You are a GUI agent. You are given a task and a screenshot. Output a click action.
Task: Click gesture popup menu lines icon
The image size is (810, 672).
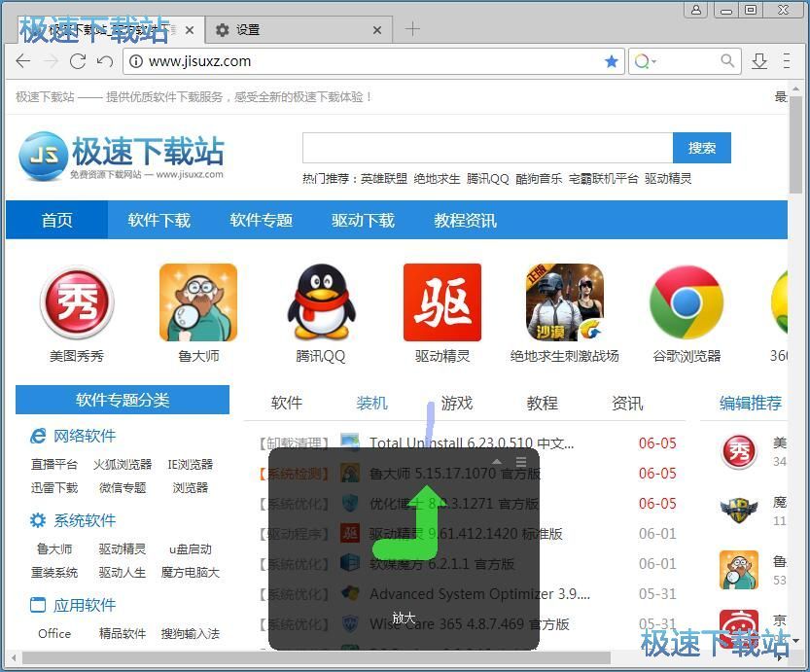521,462
